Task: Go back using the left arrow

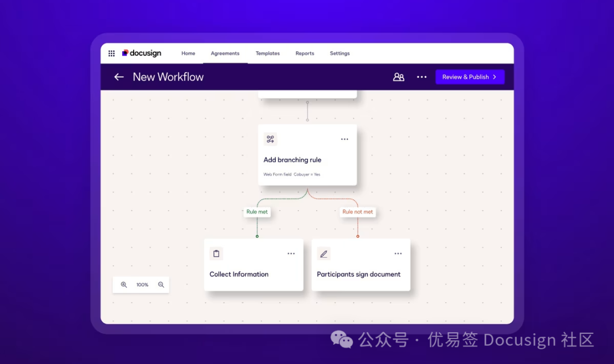Action: click(119, 77)
